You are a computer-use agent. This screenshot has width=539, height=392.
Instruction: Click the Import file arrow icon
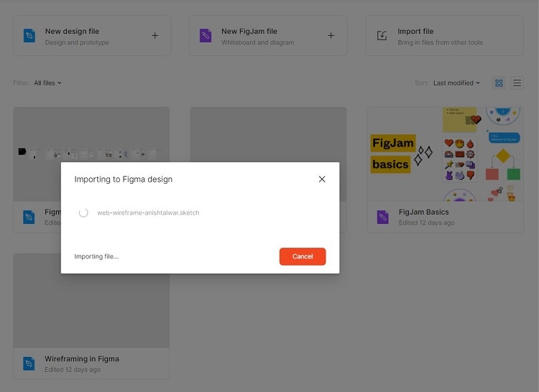point(382,35)
